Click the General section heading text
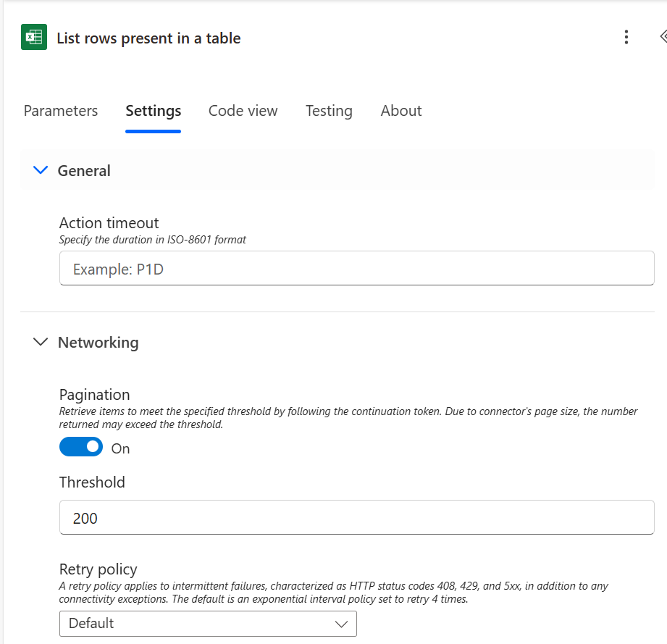Image resolution: width=667 pixels, height=644 pixels. tap(84, 171)
